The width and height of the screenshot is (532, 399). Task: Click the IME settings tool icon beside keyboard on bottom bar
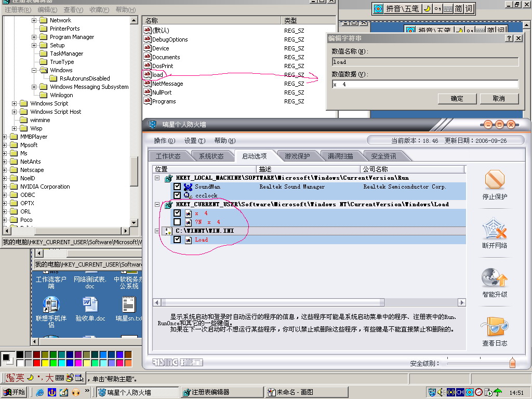[70, 378]
